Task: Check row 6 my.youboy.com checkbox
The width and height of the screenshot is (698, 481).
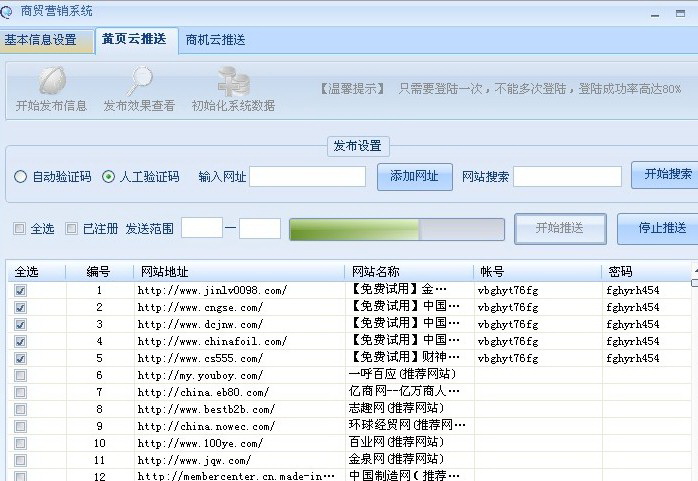Action: 20,375
